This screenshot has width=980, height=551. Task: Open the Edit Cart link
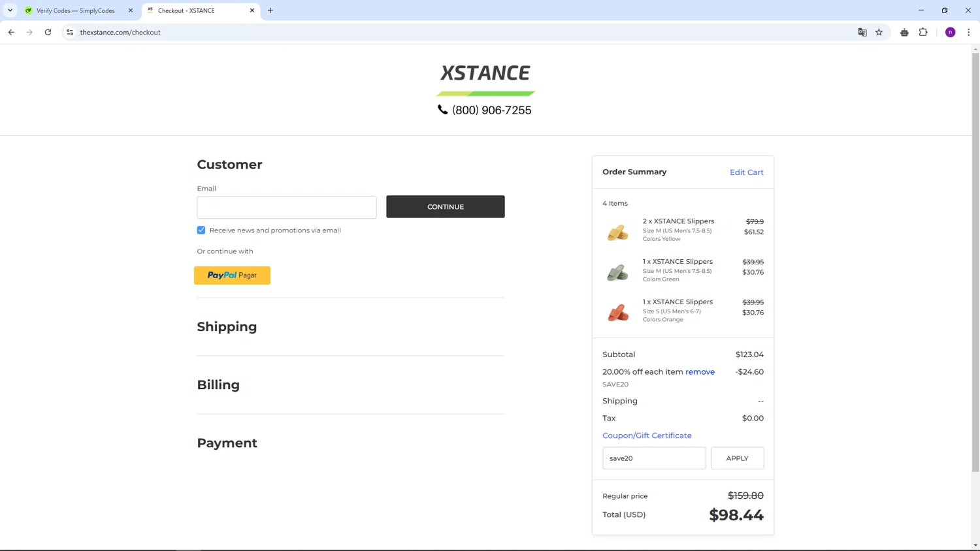click(747, 172)
